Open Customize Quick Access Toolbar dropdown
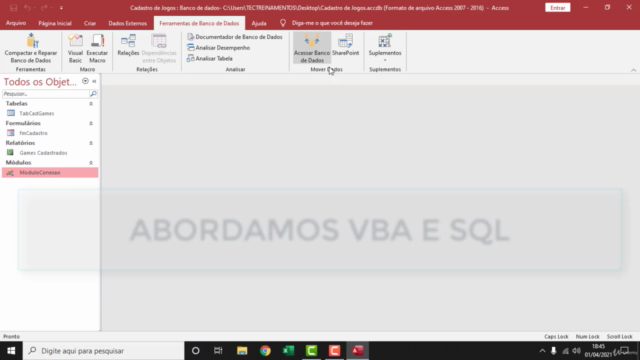The image size is (640, 360). pyautogui.click(x=61, y=8)
